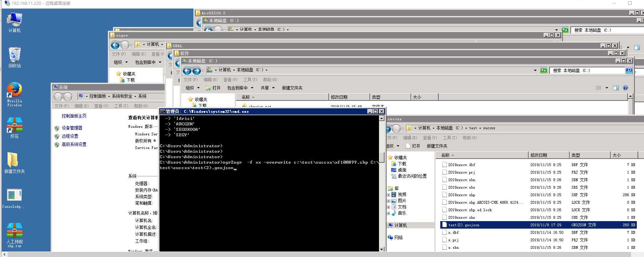Click refresh icon in rear 本地磁盘 (C:) window
The image size is (644, 257).
tap(565, 30)
